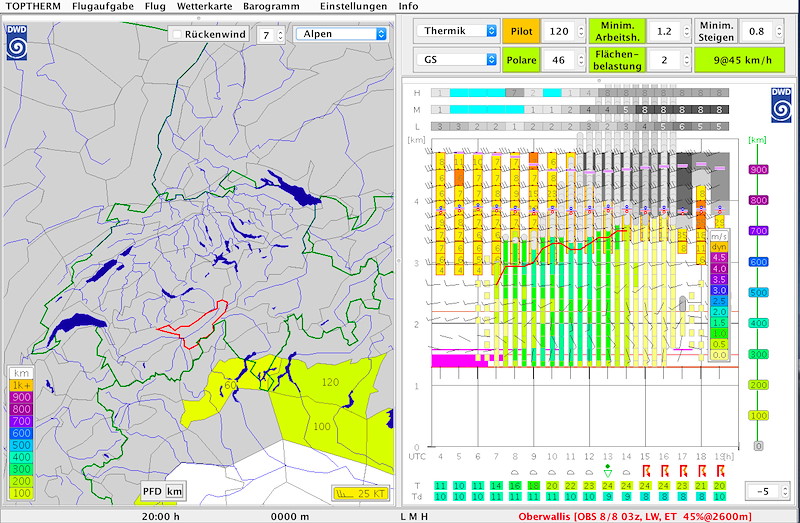This screenshot has width=800, height=523.
Task: Click the thunderstorm symbol under hour 16
Action: click(664, 470)
